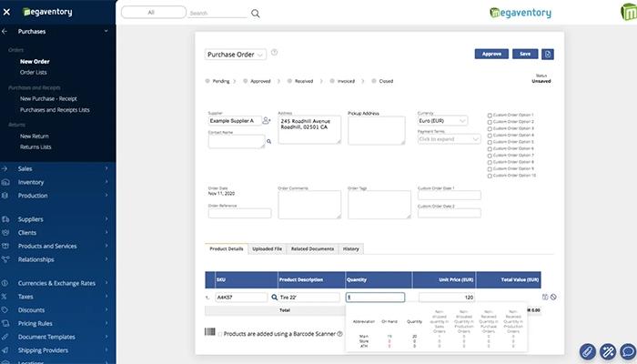The width and height of the screenshot is (637, 364).
Task: Click the Save button
Action: pos(525,54)
